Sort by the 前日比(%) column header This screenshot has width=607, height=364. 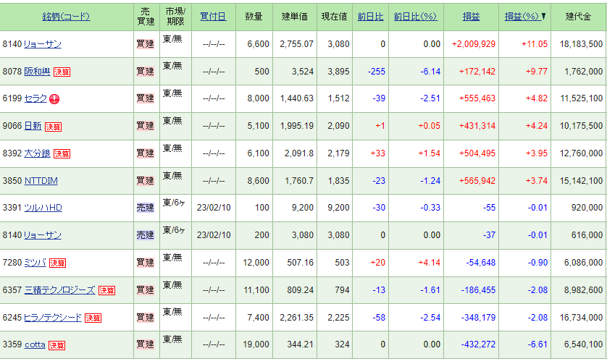[x=416, y=17]
